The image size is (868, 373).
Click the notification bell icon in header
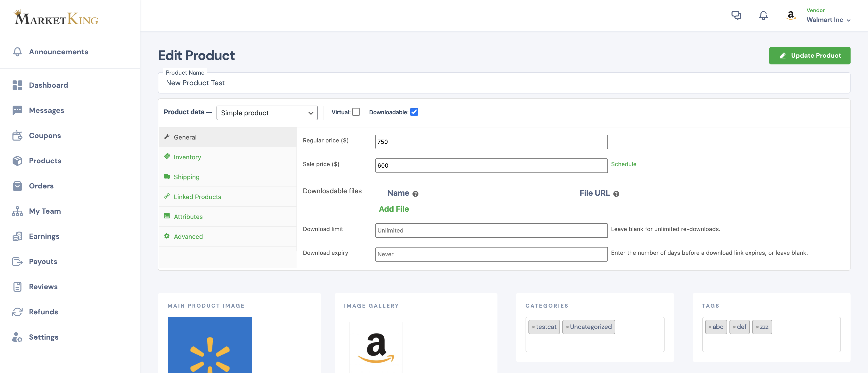pyautogui.click(x=763, y=15)
